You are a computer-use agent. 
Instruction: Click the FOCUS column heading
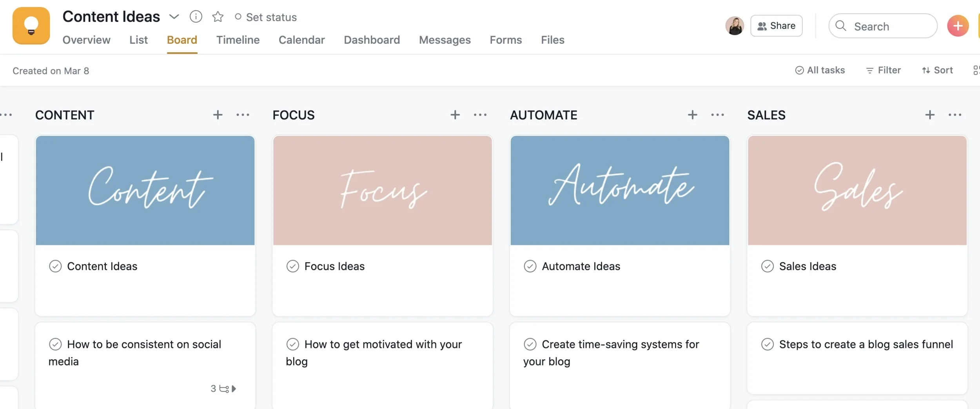click(x=294, y=115)
